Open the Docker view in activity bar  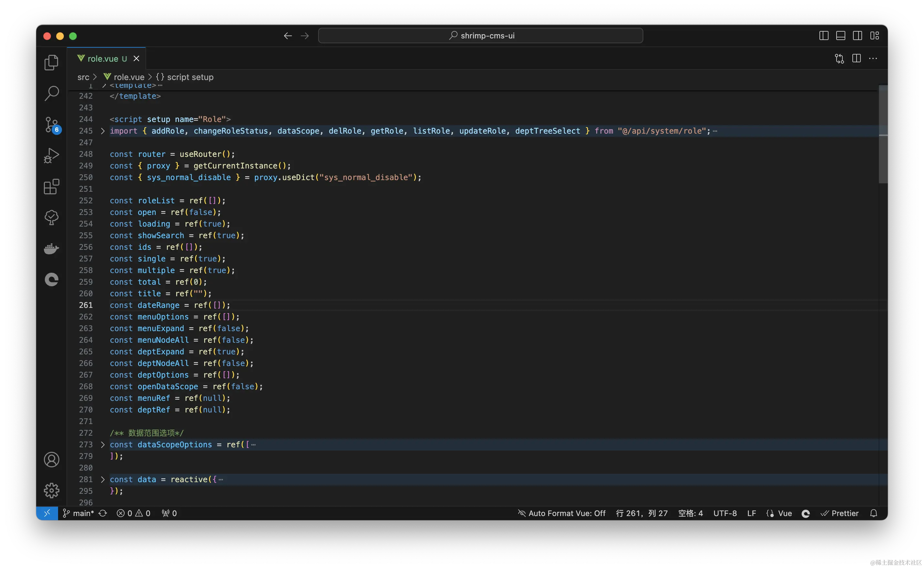coord(51,248)
